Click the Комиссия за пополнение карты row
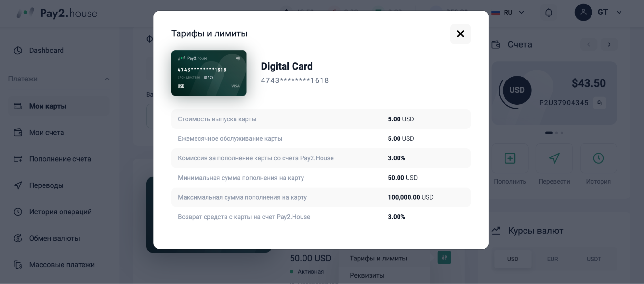644x284 pixels. [321, 158]
